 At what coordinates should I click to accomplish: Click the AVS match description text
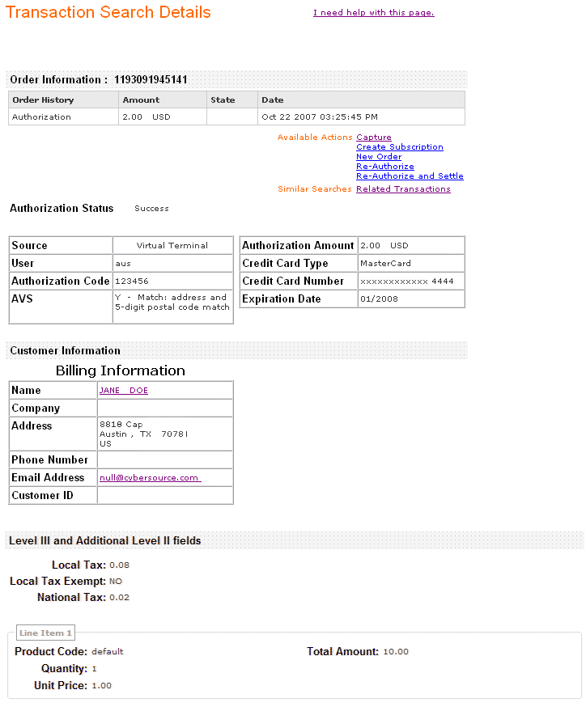[x=172, y=303]
